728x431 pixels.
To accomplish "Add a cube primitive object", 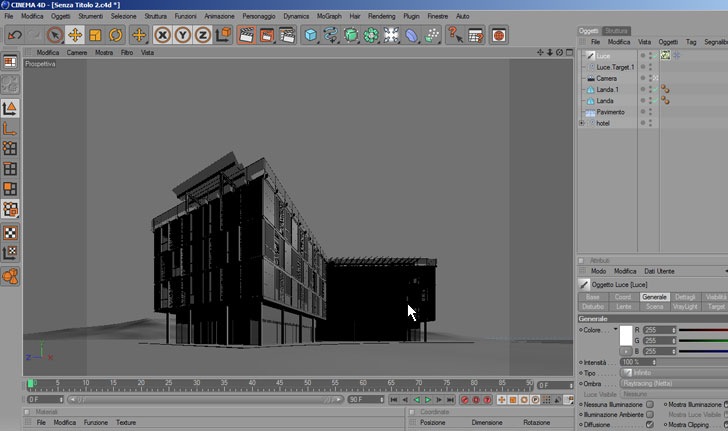I will point(310,35).
